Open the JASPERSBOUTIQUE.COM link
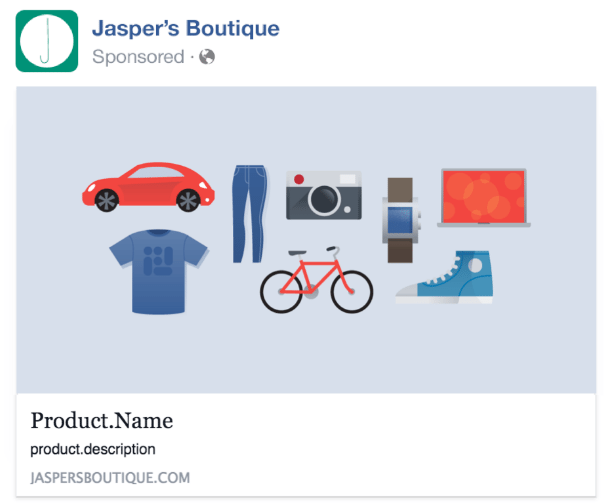The image size is (604, 504). (x=110, y=478)
